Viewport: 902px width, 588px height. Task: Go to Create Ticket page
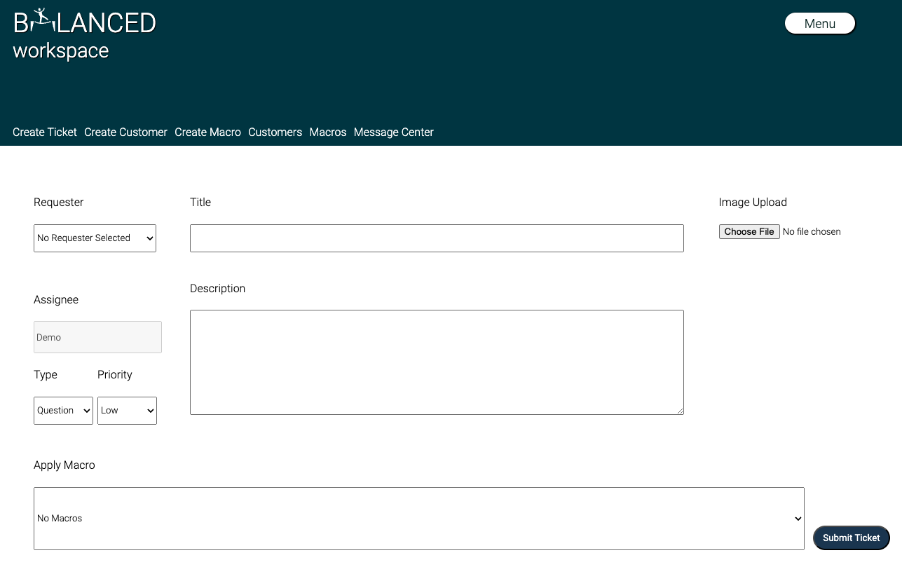click(x=45, y=132)
